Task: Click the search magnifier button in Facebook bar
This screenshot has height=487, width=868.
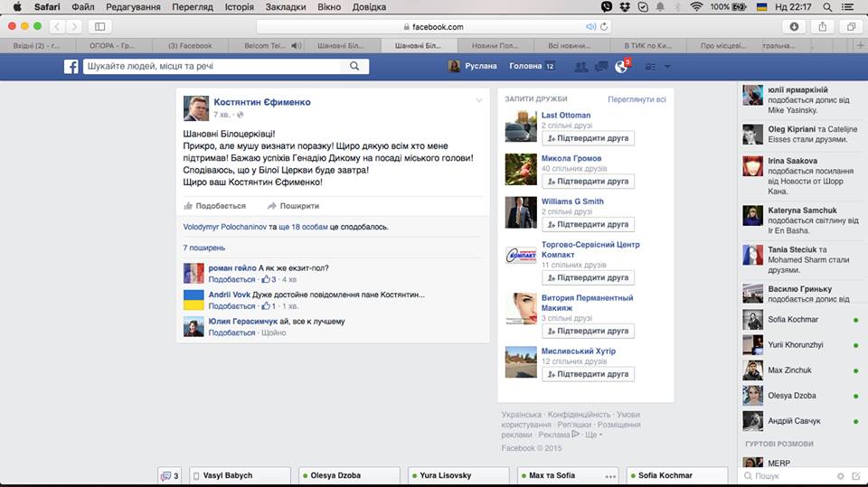Action: point(354,66)
